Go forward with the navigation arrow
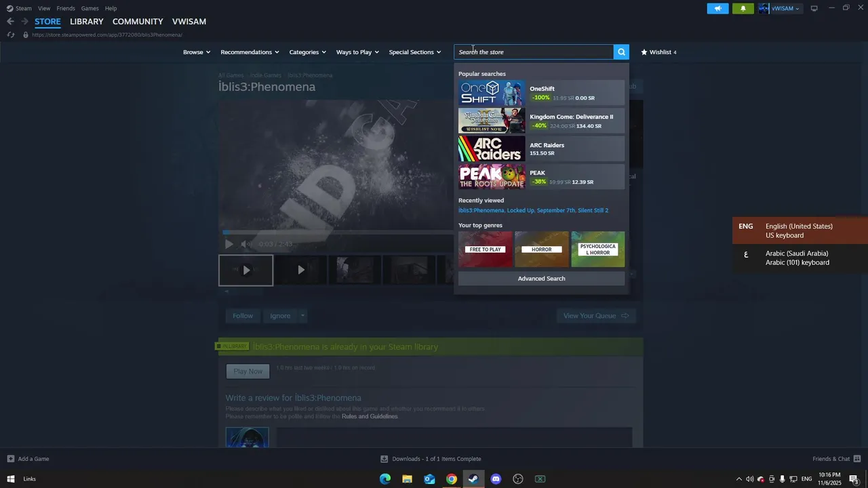Image resolution: width=868 pixels, height=488 pixels. point(24,22)
